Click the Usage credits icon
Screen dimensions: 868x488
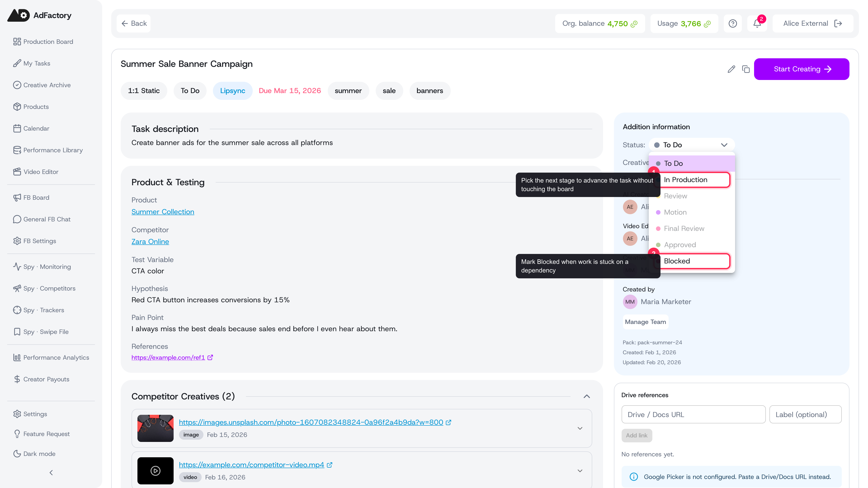pyautogui.click(x=707, y=23)
